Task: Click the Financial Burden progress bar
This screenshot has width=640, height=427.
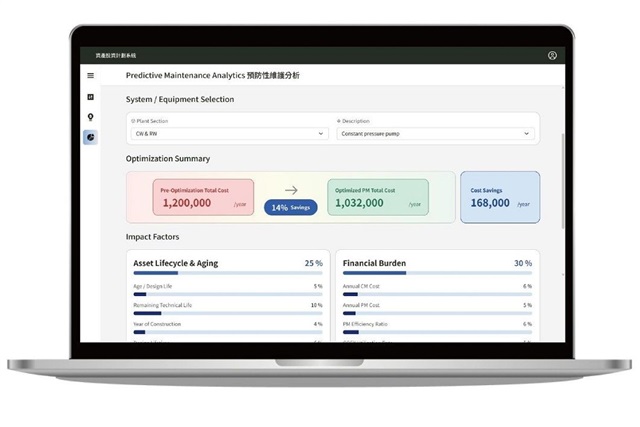Action: click(437, 273)
